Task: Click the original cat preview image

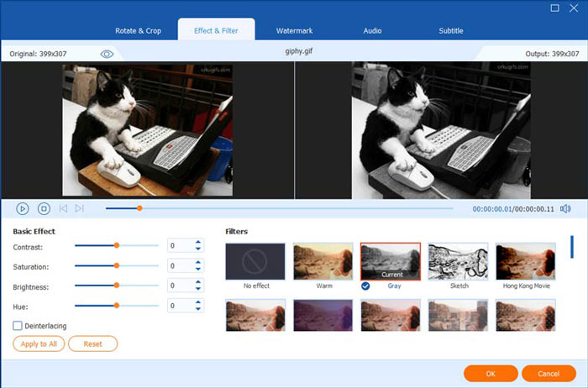Action: pos(147,130)
